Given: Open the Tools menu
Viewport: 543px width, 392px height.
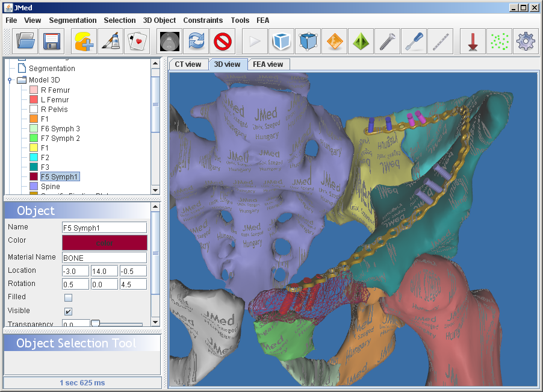Looking at the screenshot, I should coord(240,20).
